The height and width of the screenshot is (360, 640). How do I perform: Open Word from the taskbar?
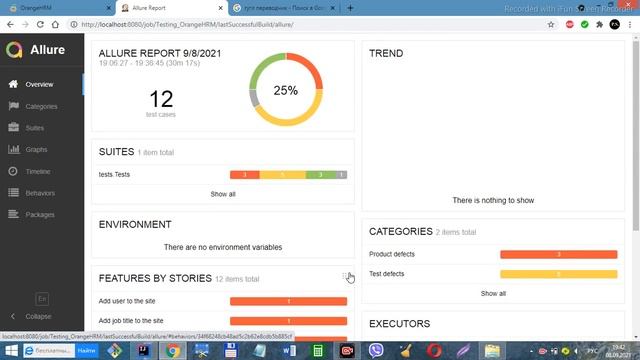(289, 351)
